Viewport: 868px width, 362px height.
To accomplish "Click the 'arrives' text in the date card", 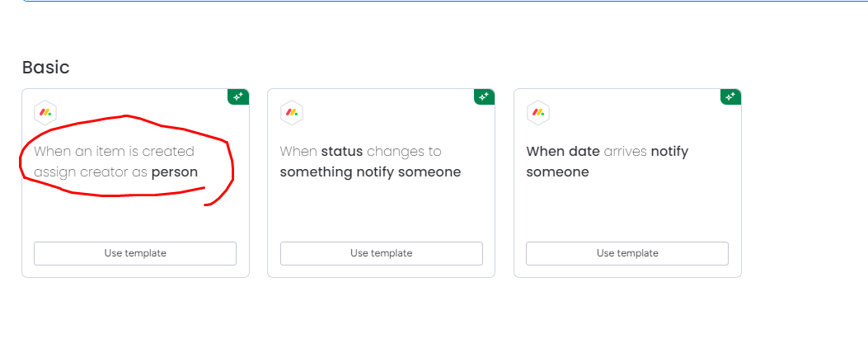I will tap(625, 151).
